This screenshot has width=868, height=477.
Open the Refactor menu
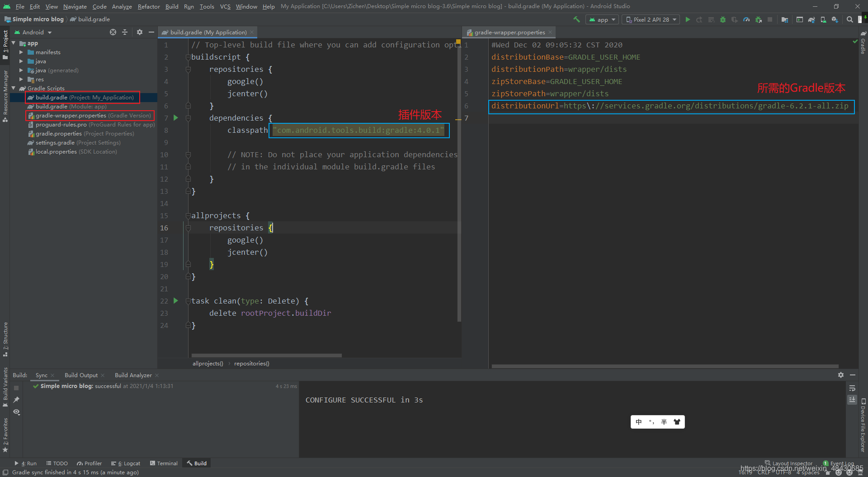pos(149,6)
